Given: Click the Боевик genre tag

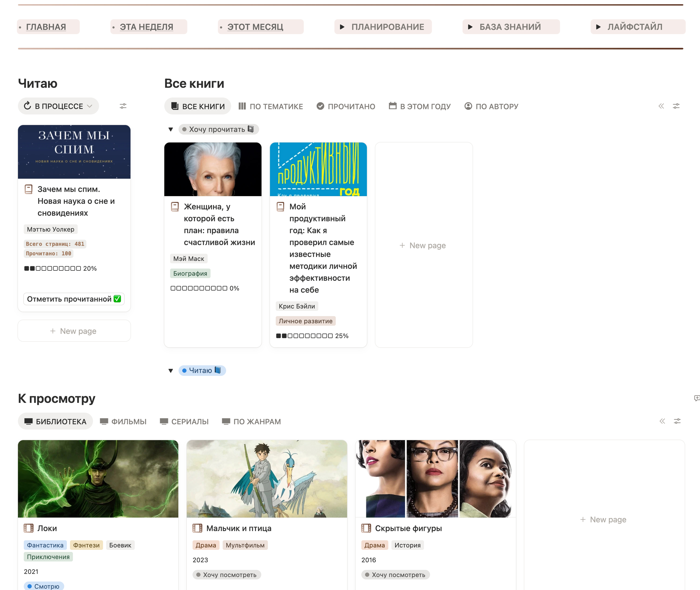Looking at the screenshot, I should 120,545.
